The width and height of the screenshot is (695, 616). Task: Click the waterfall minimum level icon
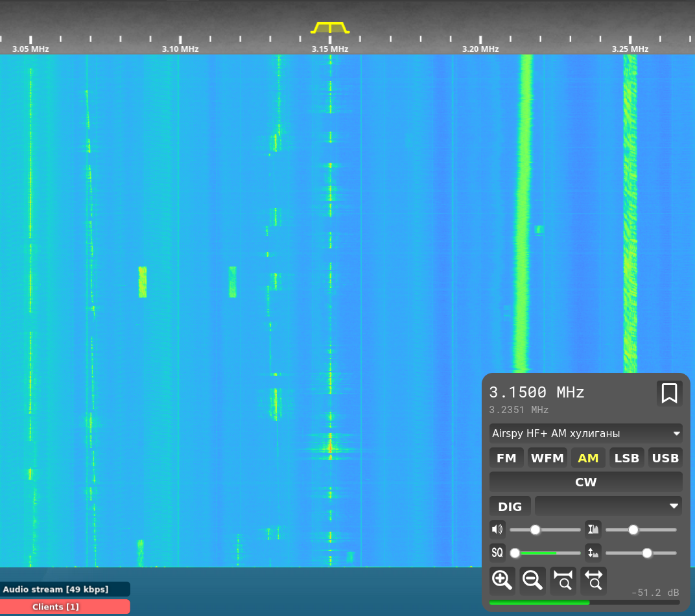pos(593,552)
